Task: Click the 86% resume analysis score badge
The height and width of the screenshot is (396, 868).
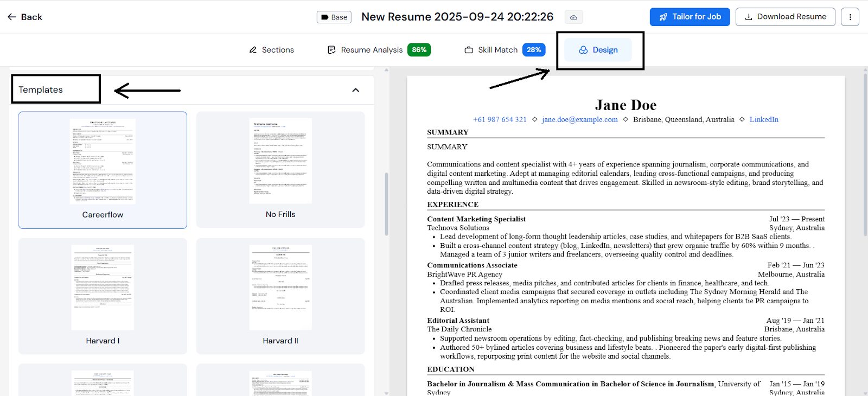Action: 419,50
